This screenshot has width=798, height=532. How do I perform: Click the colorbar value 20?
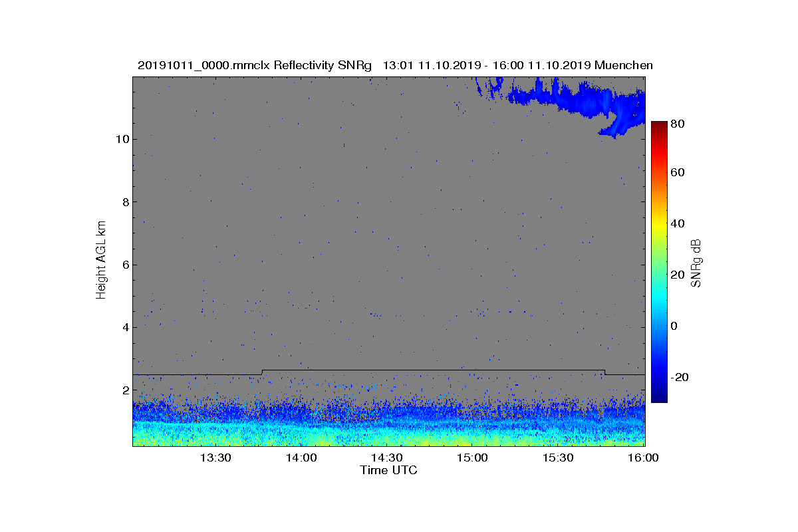pos(678,275)
